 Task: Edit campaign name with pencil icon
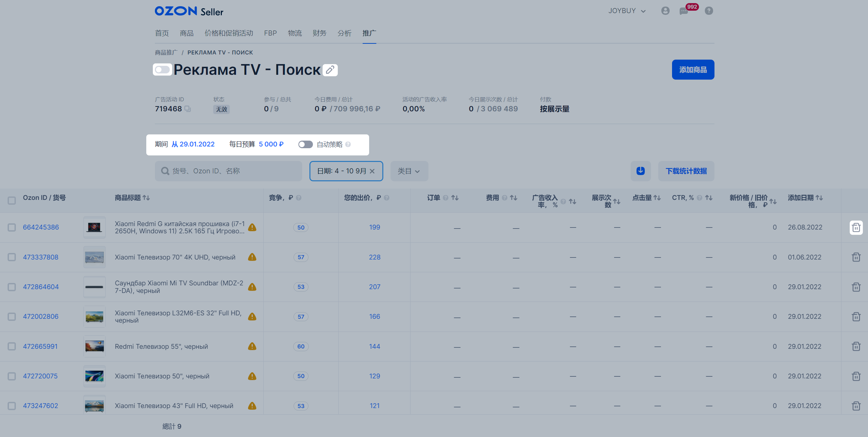(330, 70)
